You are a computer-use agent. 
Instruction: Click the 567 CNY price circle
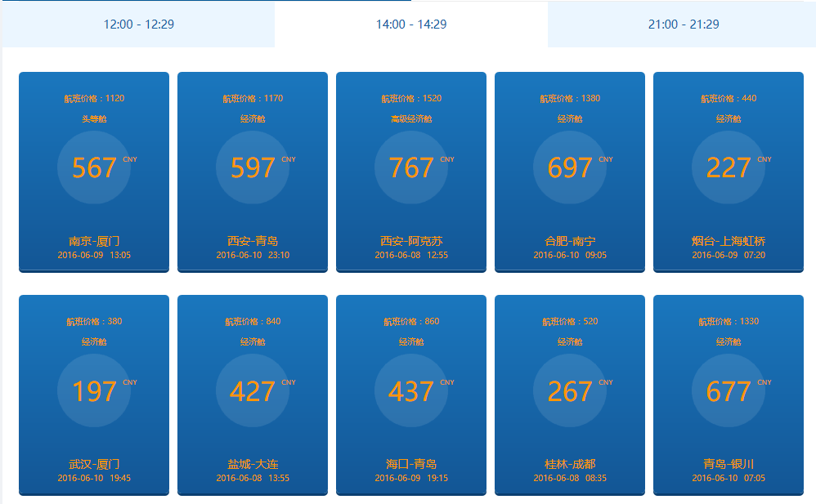pyautogui.click(x=94, y=167)
